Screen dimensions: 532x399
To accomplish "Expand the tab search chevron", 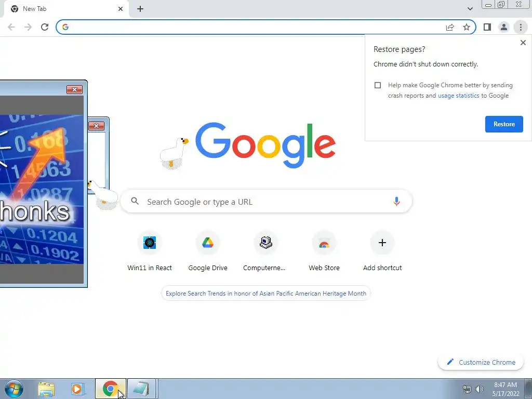I will (470, 9).
